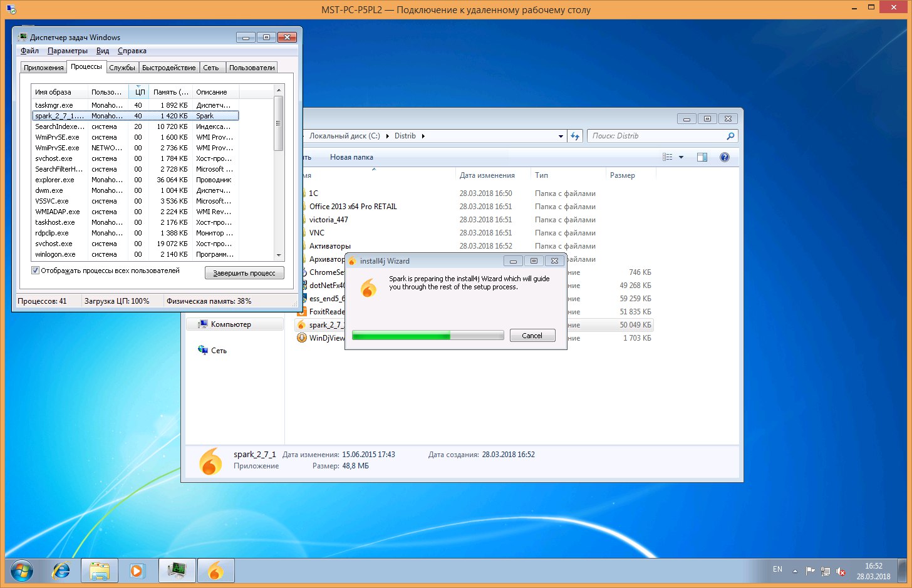The width and height of the screenshot is (912, 588).
Task: Select the VNC folder
Action: (x=317, y=233)
